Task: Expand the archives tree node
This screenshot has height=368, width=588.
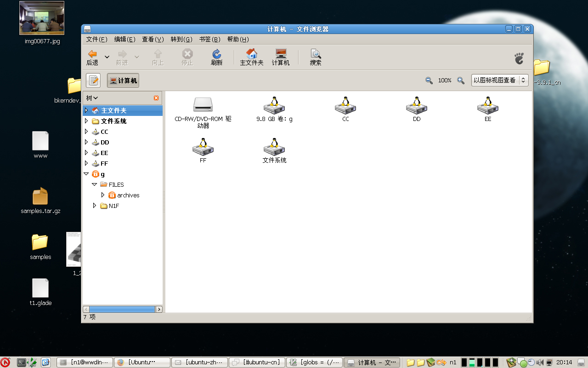Action: click(x=103, y=195)
